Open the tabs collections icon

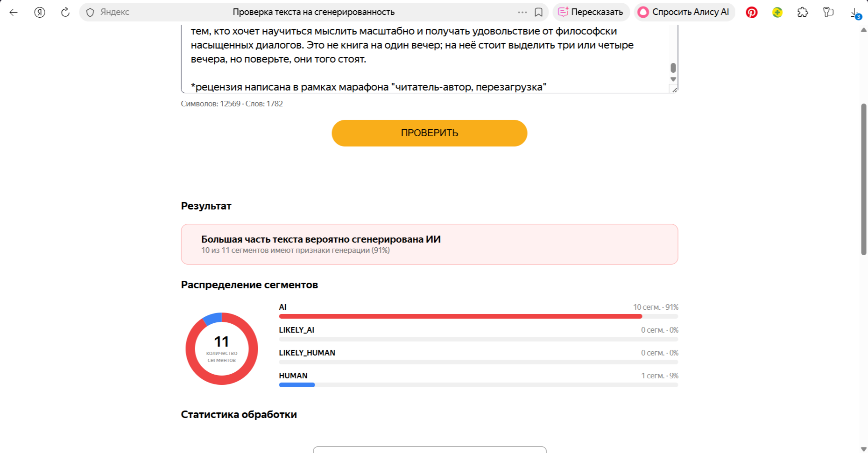click(828, 12)
